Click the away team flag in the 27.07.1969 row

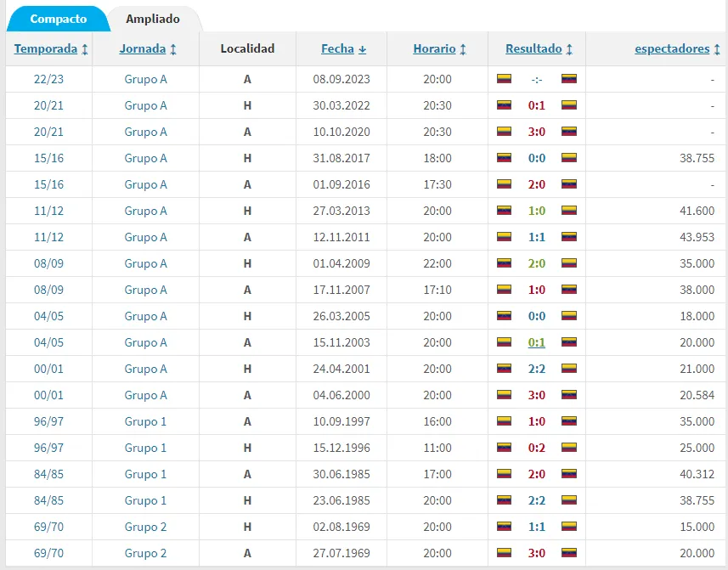click(567, 553)
